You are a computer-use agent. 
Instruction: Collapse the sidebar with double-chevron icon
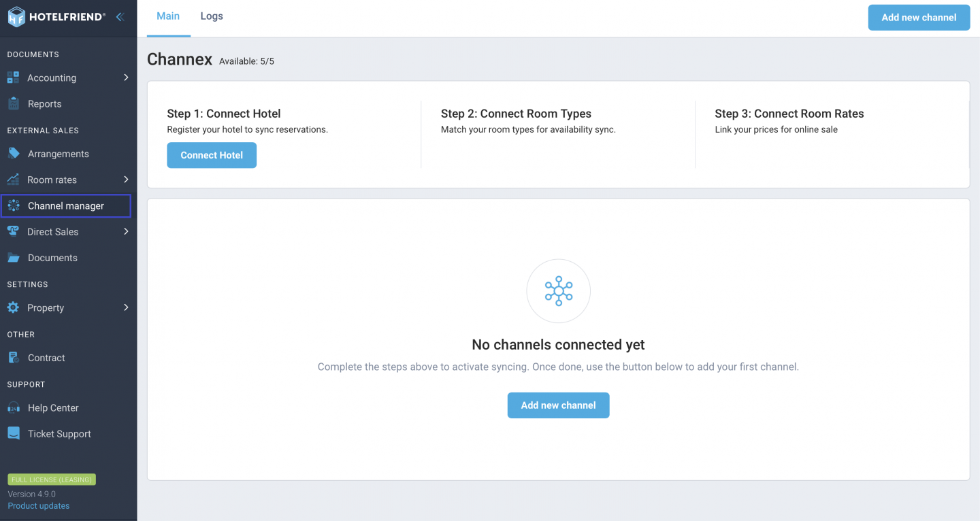coord(120,17)
